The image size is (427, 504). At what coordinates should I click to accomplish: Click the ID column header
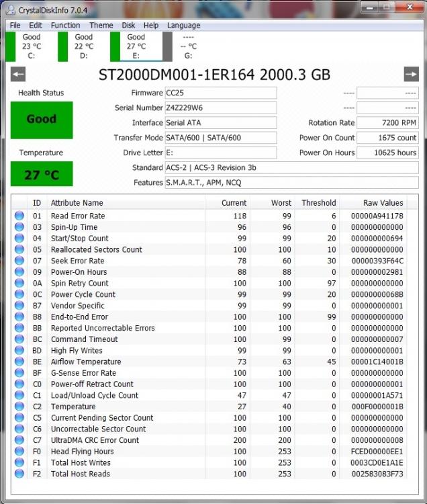(37, 203)
